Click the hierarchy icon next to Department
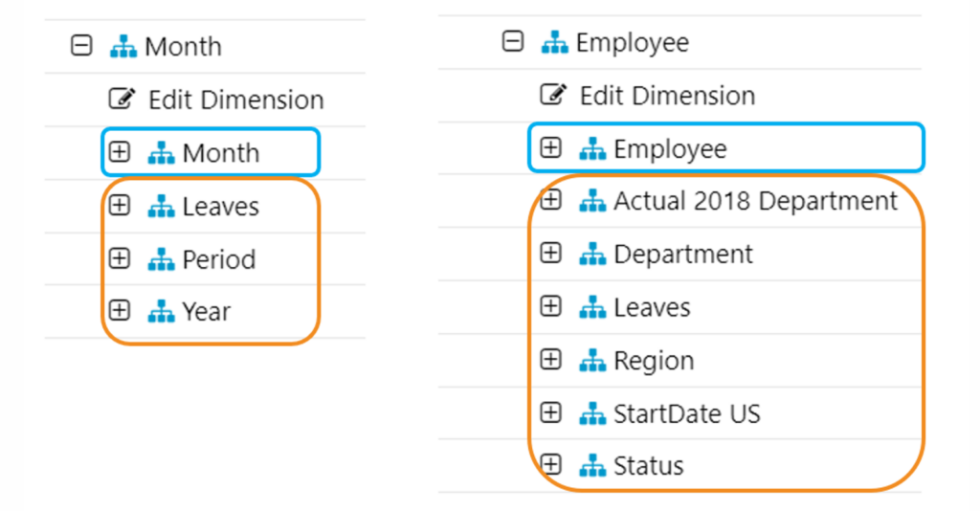This screenshot has width=980, height=511. [x=592, y=255]
